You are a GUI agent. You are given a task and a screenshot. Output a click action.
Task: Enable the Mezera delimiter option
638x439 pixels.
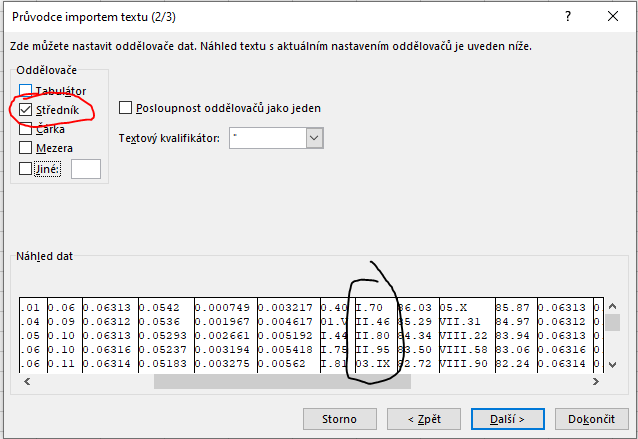pyautogui.click(x=25, y=148)
